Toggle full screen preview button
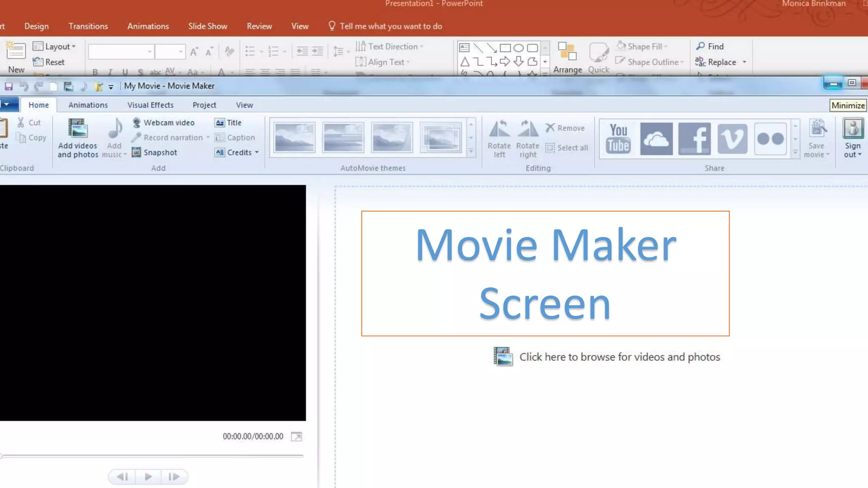This screenshot has width=868, height=488. pos(296,437)
